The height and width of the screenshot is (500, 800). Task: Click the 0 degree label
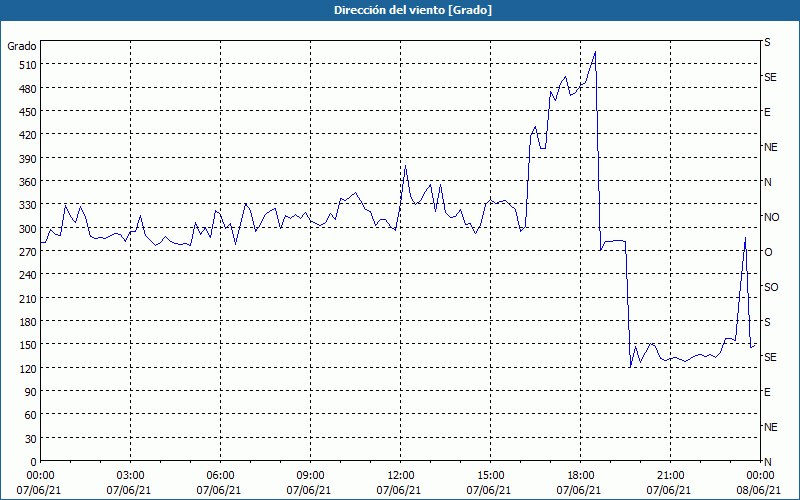(33, 462)
